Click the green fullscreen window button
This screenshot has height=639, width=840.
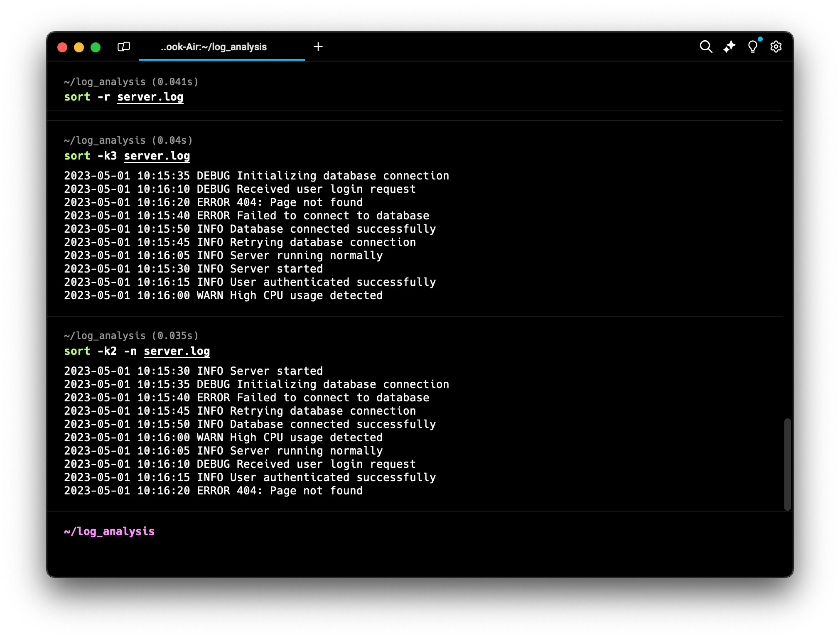[x=96, y=47]
